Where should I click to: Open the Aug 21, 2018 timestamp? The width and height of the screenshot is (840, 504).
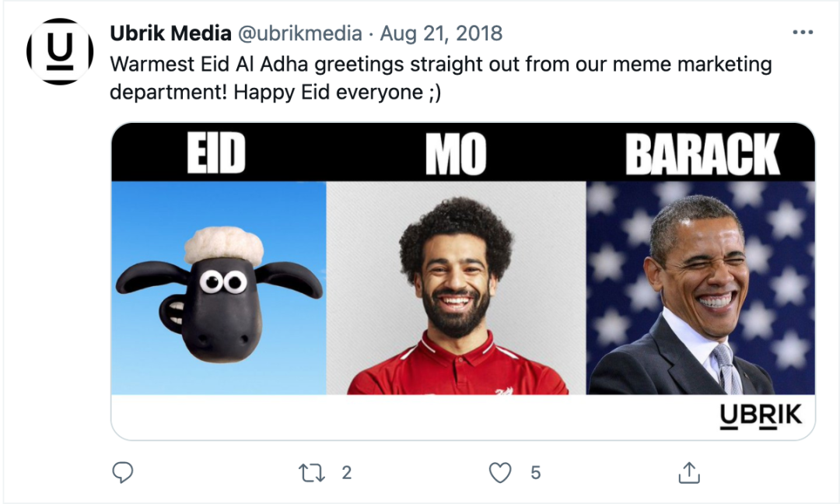point(441,33)
